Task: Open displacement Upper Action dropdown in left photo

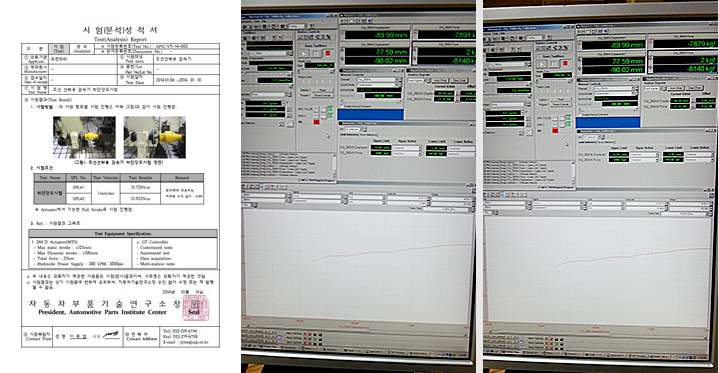Action: tap(407, 148)
